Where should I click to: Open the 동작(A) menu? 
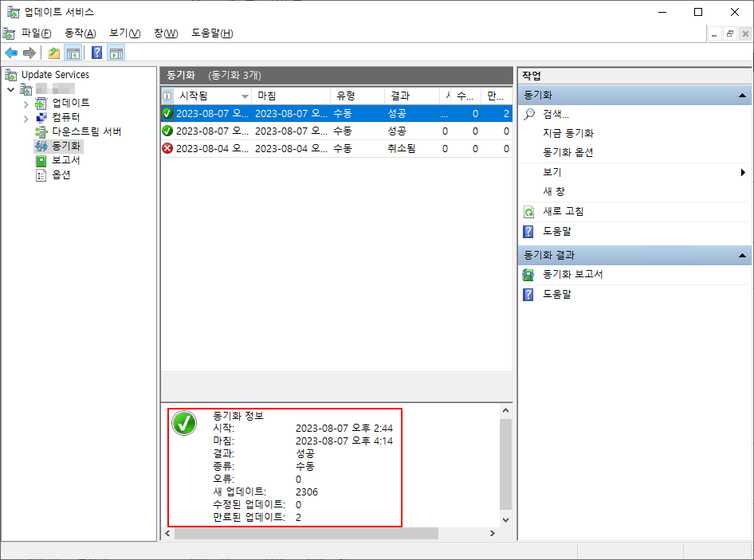(81, 33)
